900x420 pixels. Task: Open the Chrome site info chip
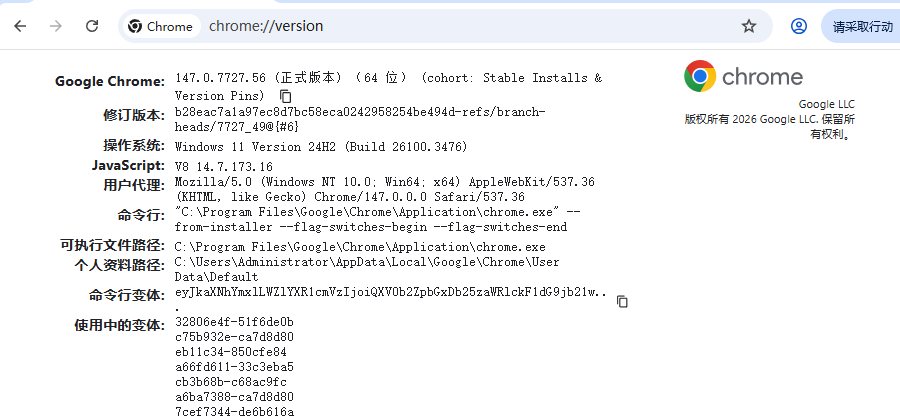click(161, 26)
